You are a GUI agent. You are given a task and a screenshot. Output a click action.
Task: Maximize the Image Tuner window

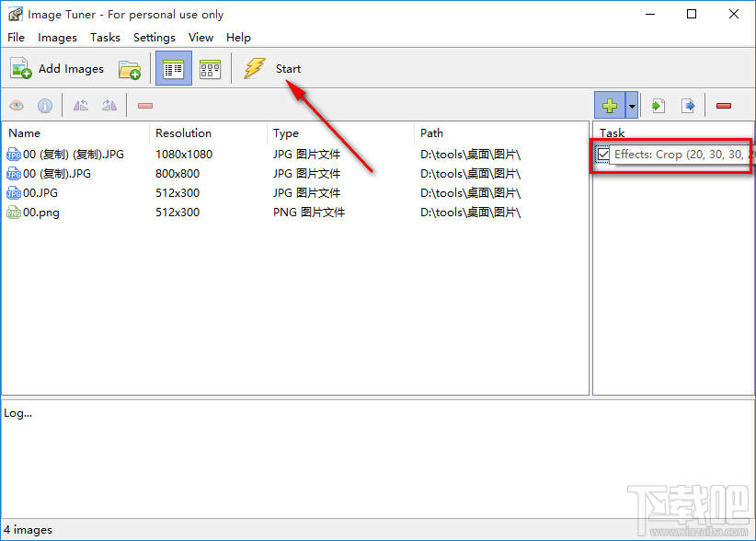(692, 14)
